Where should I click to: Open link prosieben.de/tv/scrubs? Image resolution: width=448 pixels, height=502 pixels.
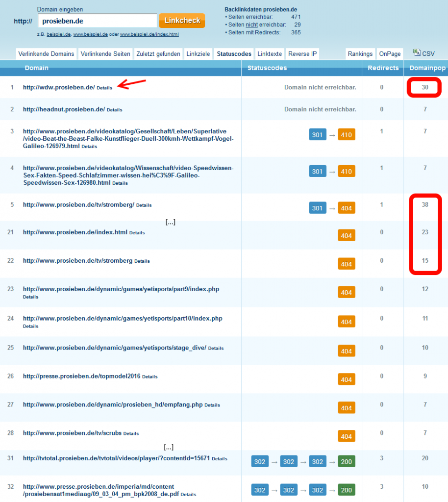[x=73, y=433]
